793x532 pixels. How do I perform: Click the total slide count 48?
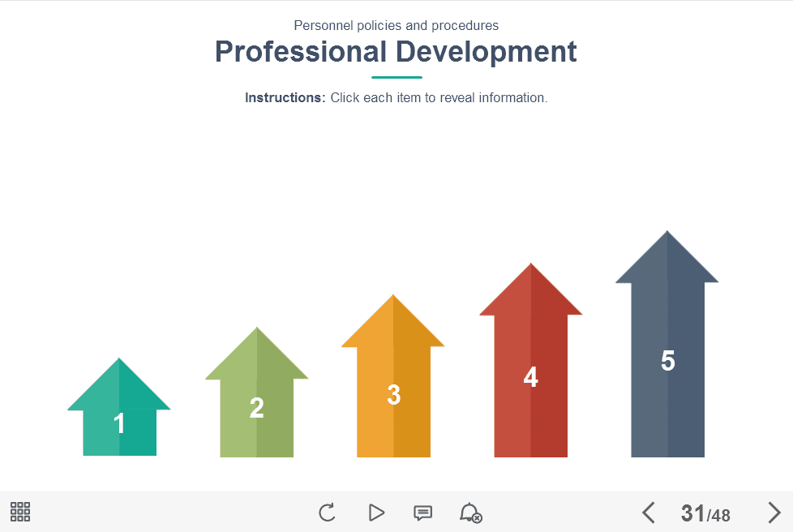click(x=720, y=515)
